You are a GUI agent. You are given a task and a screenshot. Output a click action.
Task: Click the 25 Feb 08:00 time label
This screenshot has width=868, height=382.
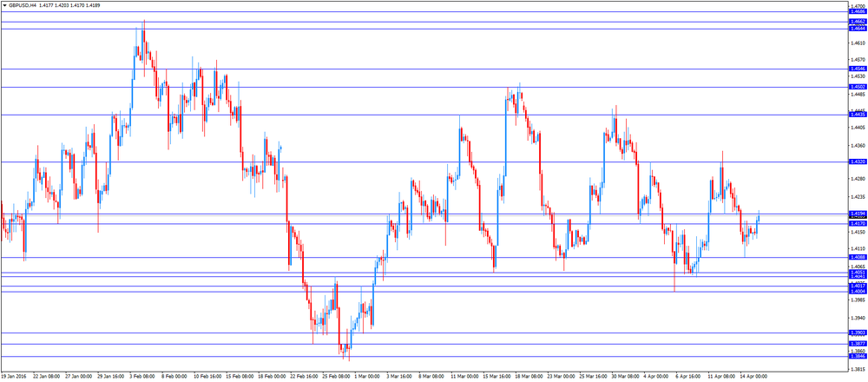(x=335, y=376)
